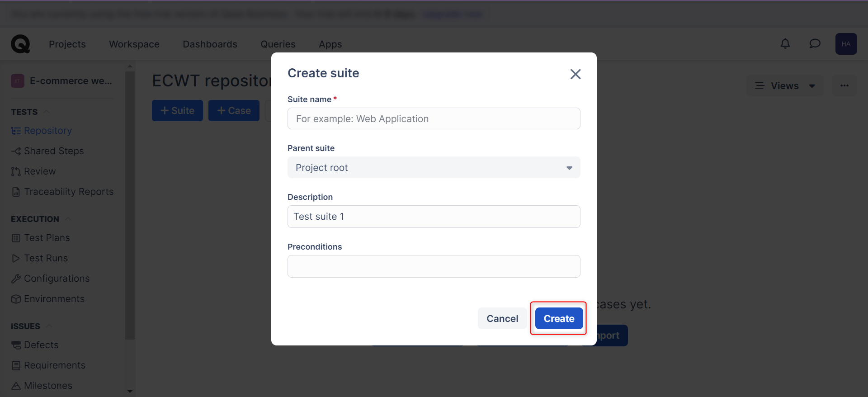Open the three-dot more options menu
This screenshot has height=397, width=868.
844,86
